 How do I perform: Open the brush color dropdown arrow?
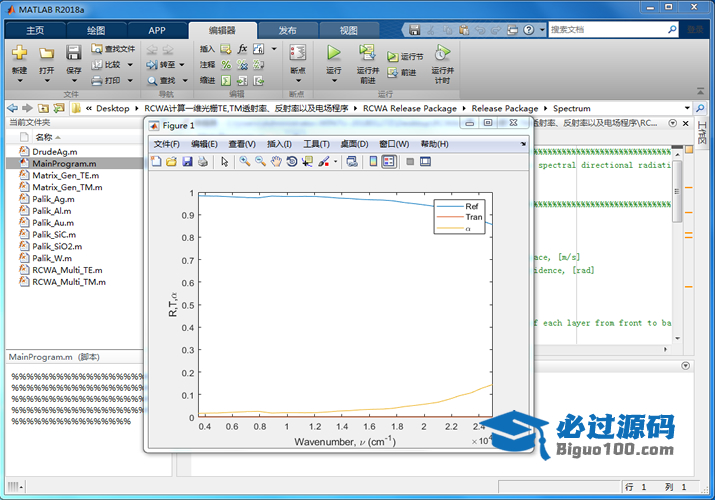pyautogui.click(x=336, y=161)
